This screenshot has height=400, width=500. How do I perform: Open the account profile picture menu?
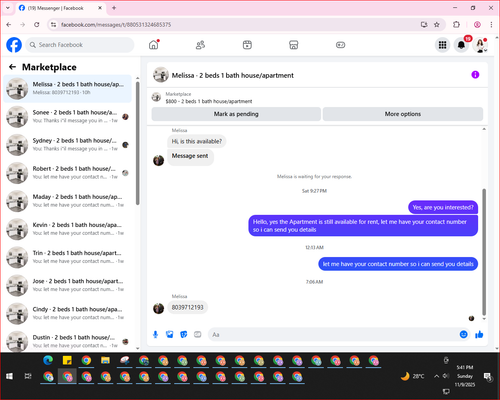(x=480, y=45)
